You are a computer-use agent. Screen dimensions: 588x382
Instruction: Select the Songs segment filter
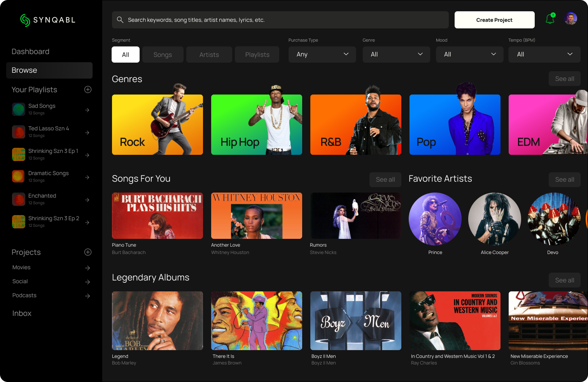(163, 54)
